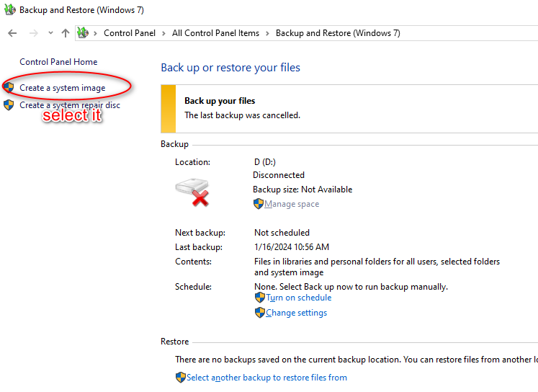Click the shield icon beside Select another backup
Viewport: 538px width, 392px height.
click(x=181, y=378)
